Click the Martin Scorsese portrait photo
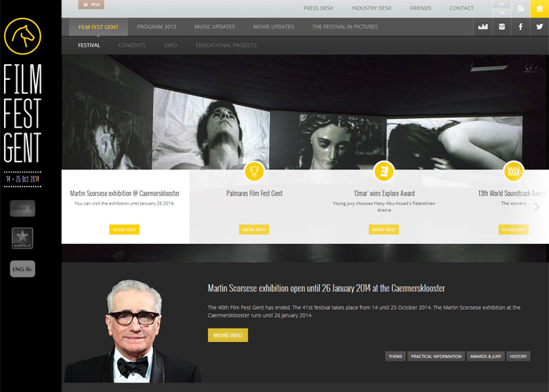549x392 pixels. [133, 331]
